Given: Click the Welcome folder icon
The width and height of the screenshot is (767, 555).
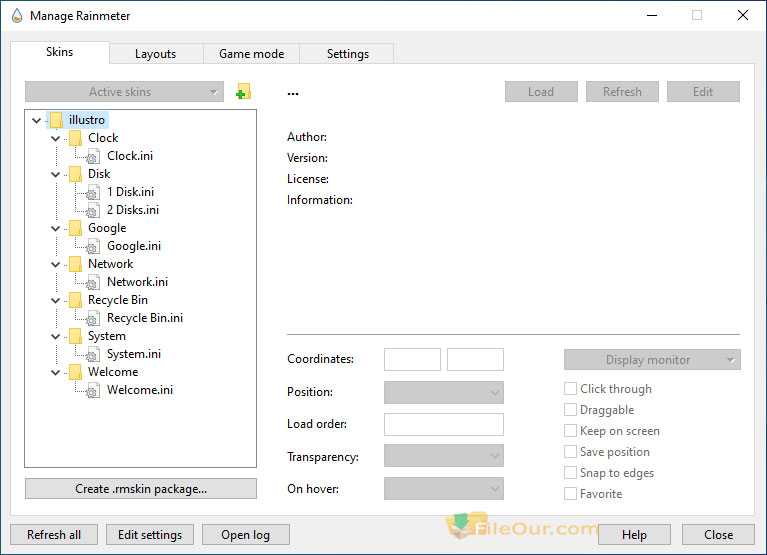Looking at the screenshot, I should pyautogui.click(x=75, y=372).
